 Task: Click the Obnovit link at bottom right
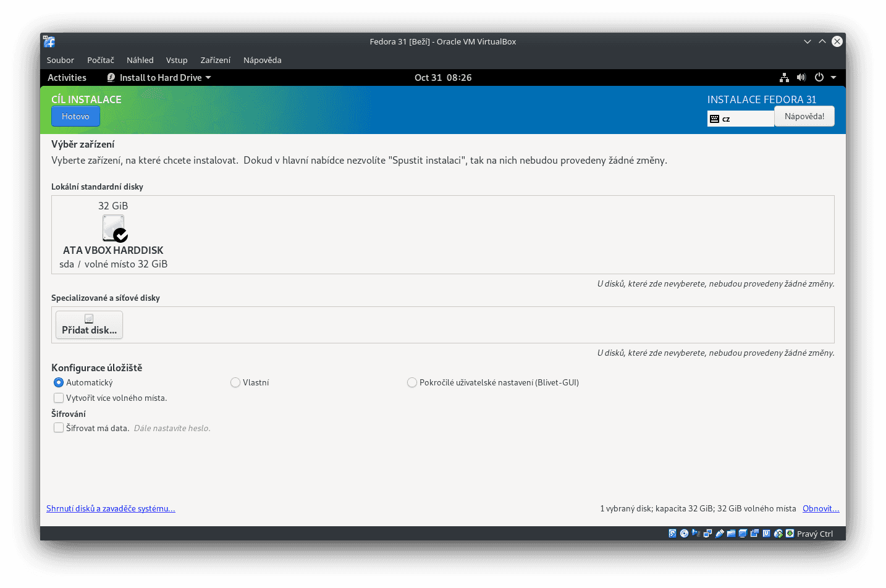(821, 508)
